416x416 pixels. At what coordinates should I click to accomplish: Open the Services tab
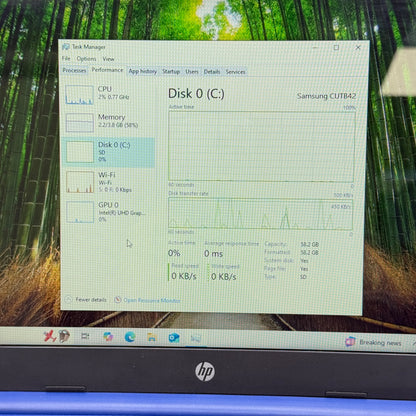coord(235,72)
